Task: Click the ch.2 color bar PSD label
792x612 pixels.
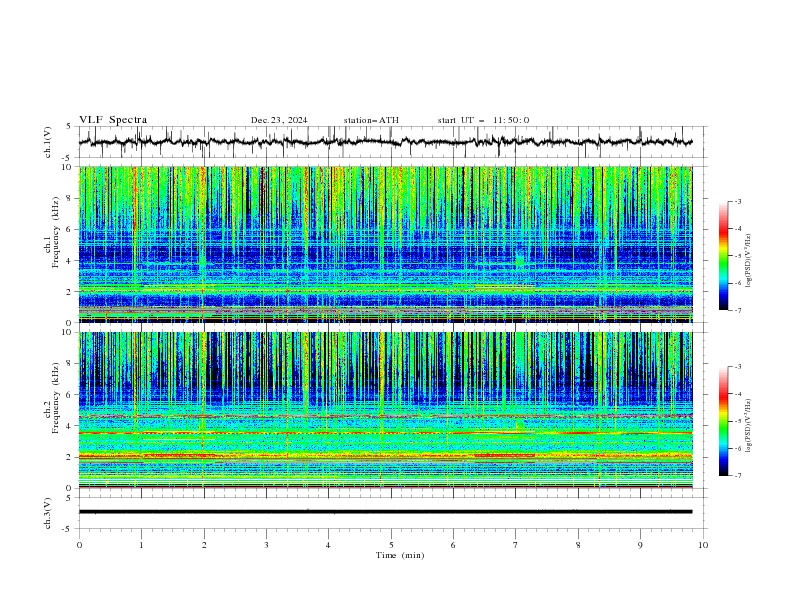Action: point(749,425)
